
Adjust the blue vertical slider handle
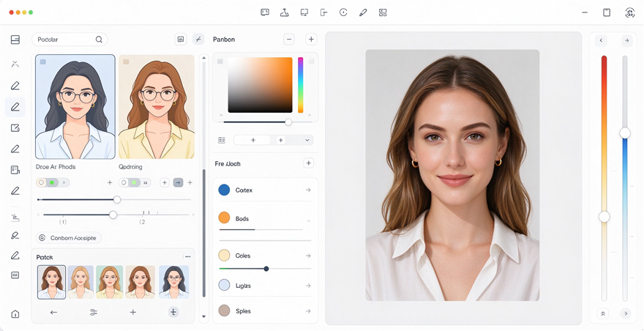click(625, 133)
